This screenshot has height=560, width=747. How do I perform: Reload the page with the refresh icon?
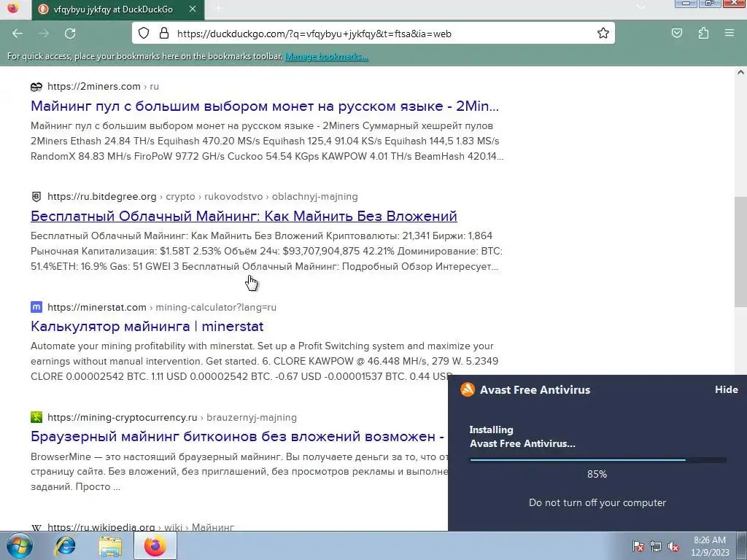point(70,34)
